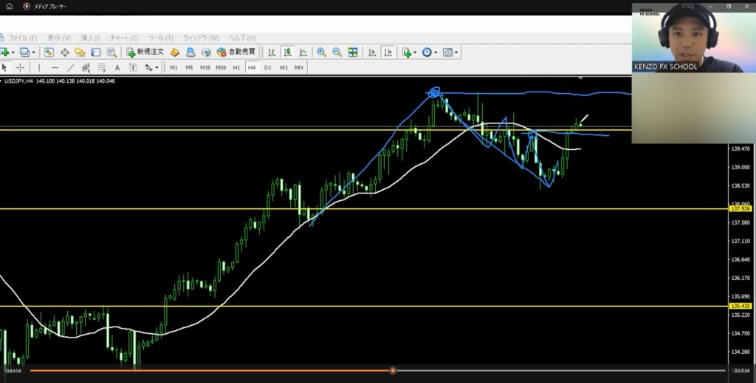This screenshot has width=756, height=383.
Task: Pick the horizontal line drawing tool
Action: (55, 68)
